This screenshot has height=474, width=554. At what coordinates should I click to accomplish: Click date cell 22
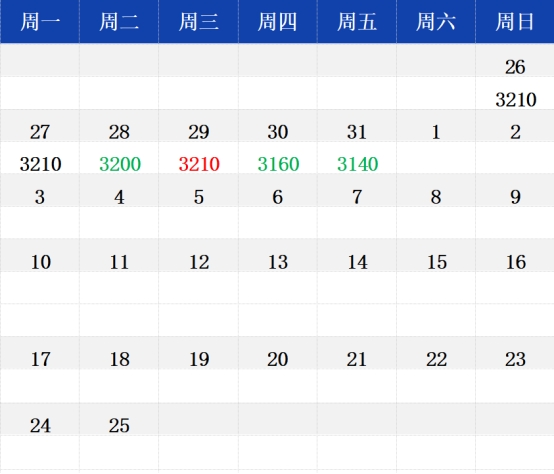tap(436, 359)
